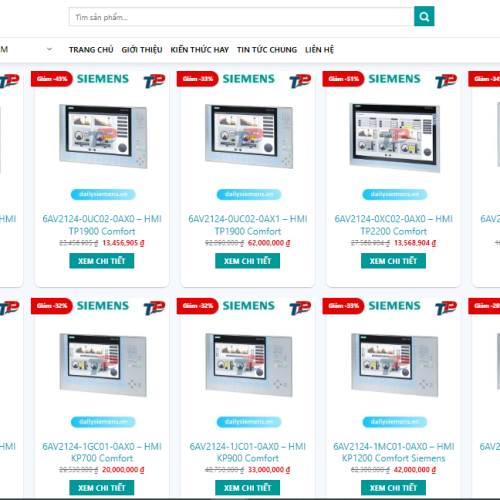This screenshot has height=500, width=500.
Task: Click XEM CHI TIẾT for TP2200 Comfort
Action: (x=393, y=261)
